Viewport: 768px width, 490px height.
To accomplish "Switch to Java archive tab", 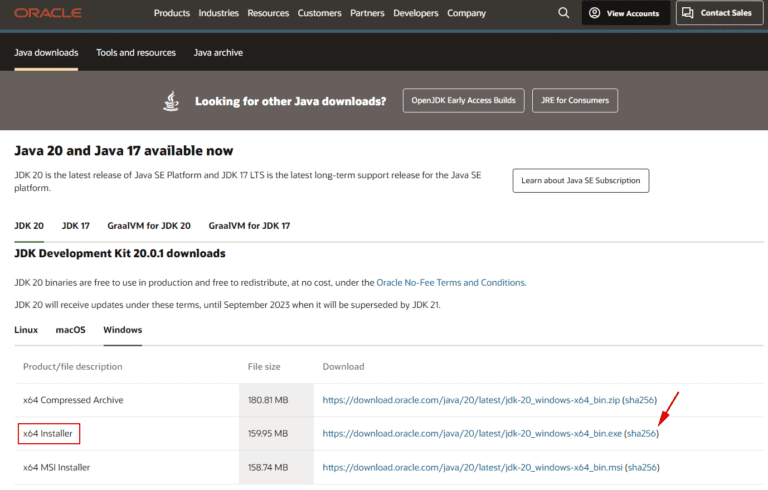I will tap(218, 52).
